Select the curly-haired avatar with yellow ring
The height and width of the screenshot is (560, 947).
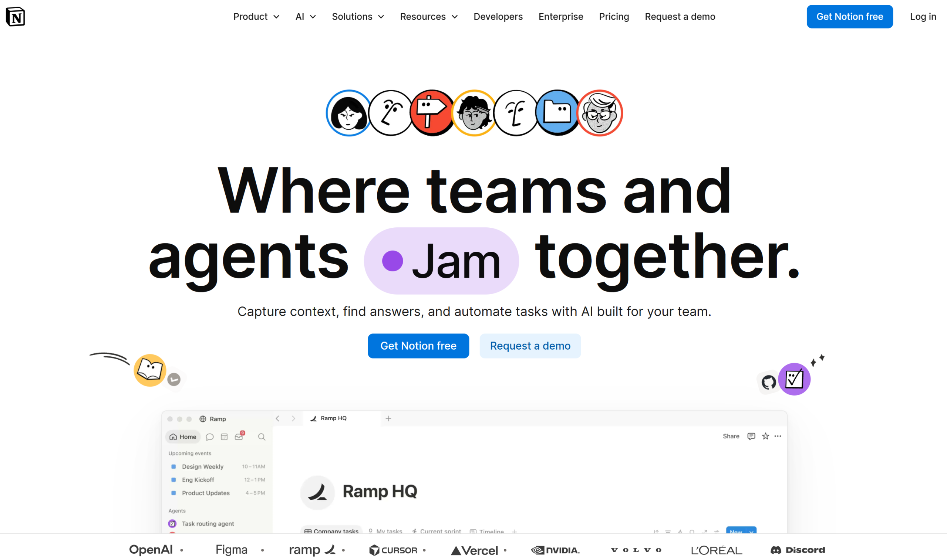click(x=474, y=113)
